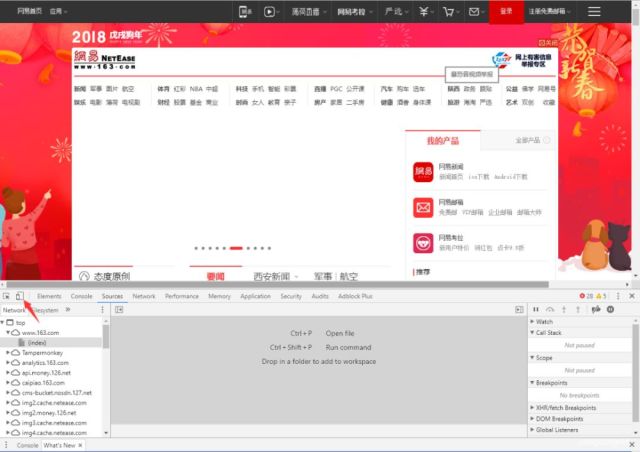Toggle deactivate breakpoints icon
Viewport: 640px width, 452px height.
click(x=596, y=309)
